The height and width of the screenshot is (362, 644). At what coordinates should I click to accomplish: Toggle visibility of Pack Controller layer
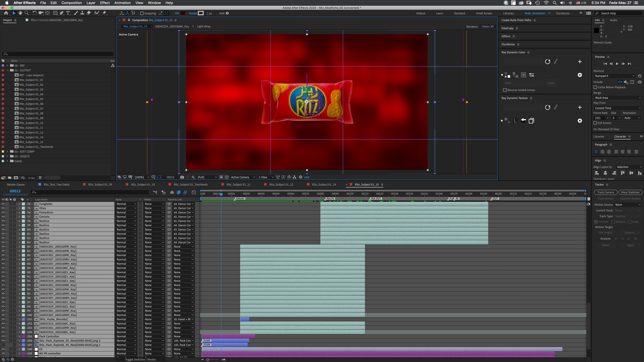(3, 336)
